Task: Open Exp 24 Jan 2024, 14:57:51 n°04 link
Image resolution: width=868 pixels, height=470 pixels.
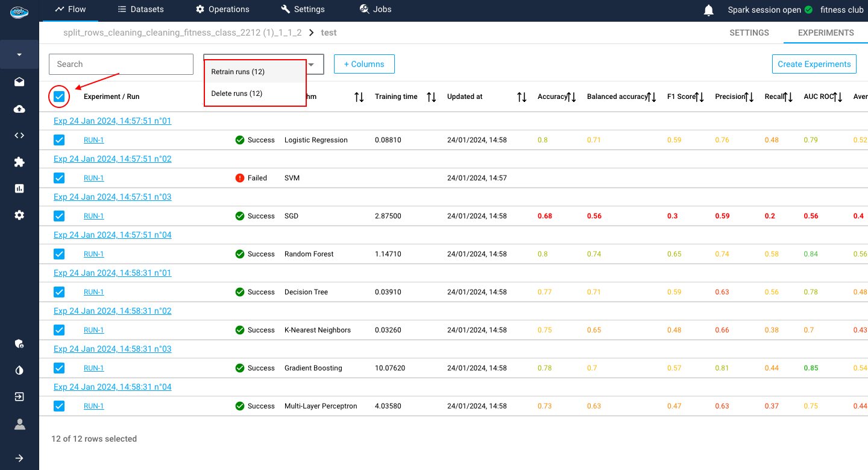Action: (113, 235)
